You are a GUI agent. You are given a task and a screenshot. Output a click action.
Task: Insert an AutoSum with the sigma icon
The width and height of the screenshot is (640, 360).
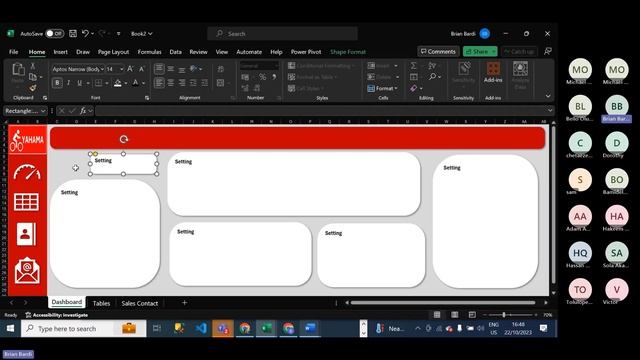[413, 66]
